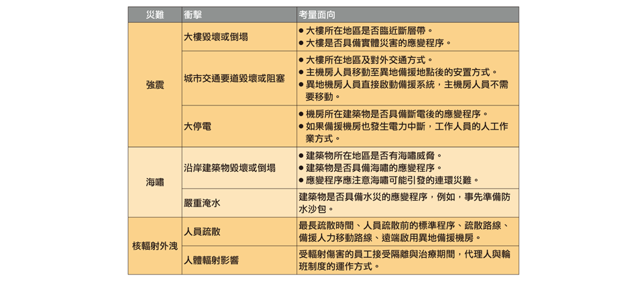
Task: Click the 城市交通要道毀壞或阻塞 cell
Action: pyautogui.click(x=239, y=78)
